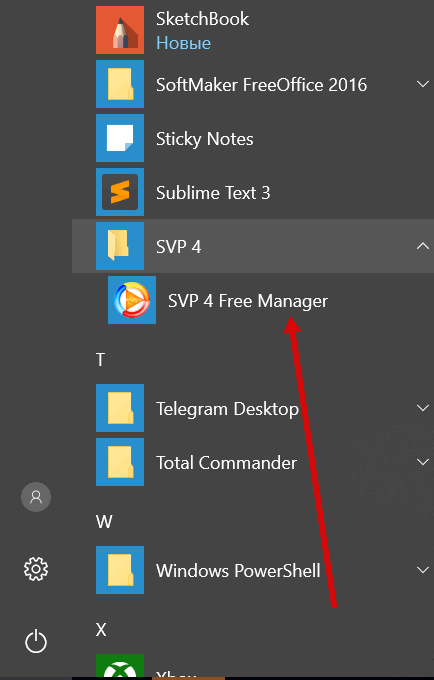Click the Sticky Notes icon
Screen dimensions: 434x680
(x=120, y=138)
